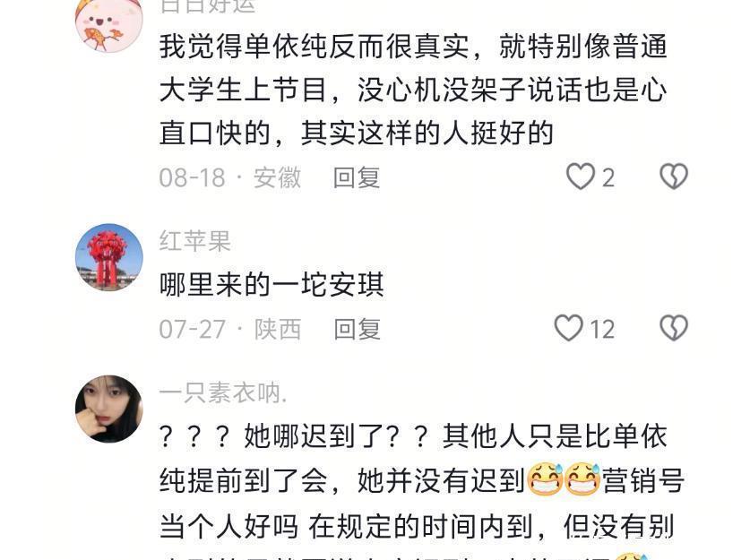Like the comment about 单依纯 being real

click(581, 177)
